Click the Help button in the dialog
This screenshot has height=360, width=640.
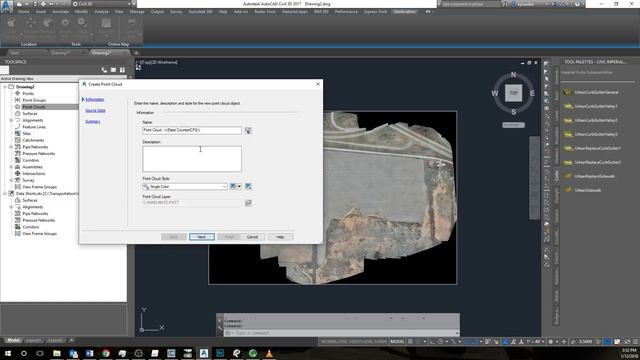(x=280, y=237)
